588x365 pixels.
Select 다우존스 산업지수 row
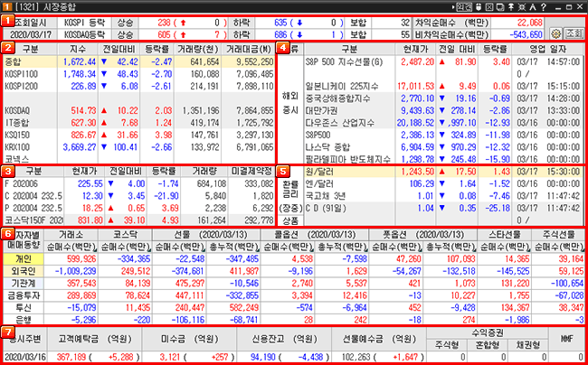coord(443,123)
